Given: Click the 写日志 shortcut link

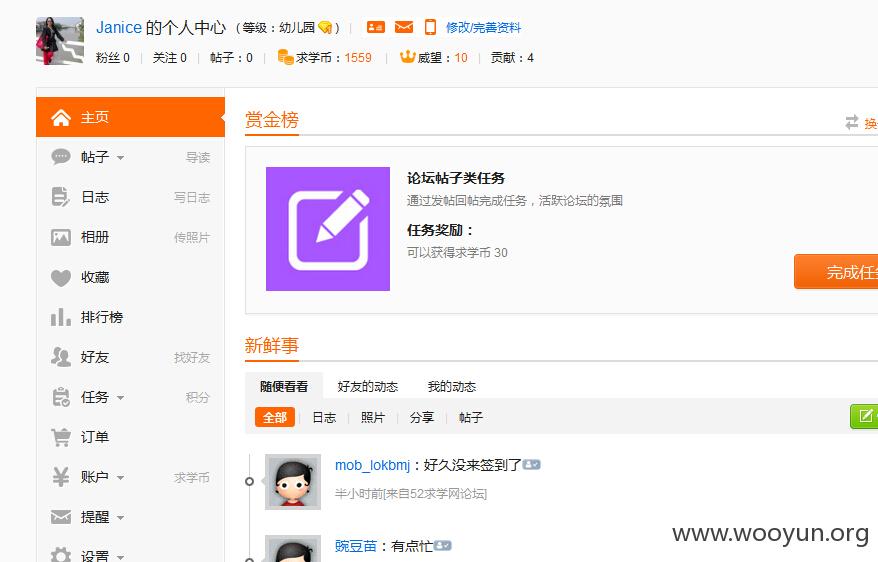Looking at the screenshot, I should [192, 198].
